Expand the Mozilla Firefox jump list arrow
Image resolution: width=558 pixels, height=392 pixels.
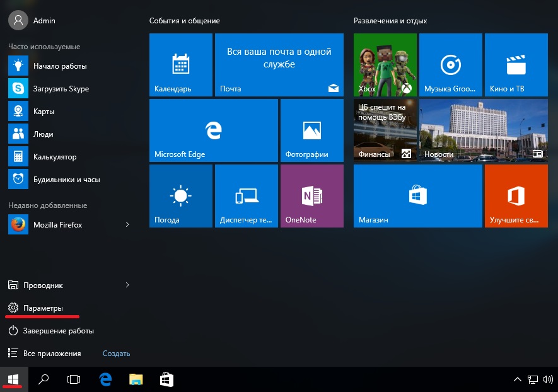coord(127,224)
